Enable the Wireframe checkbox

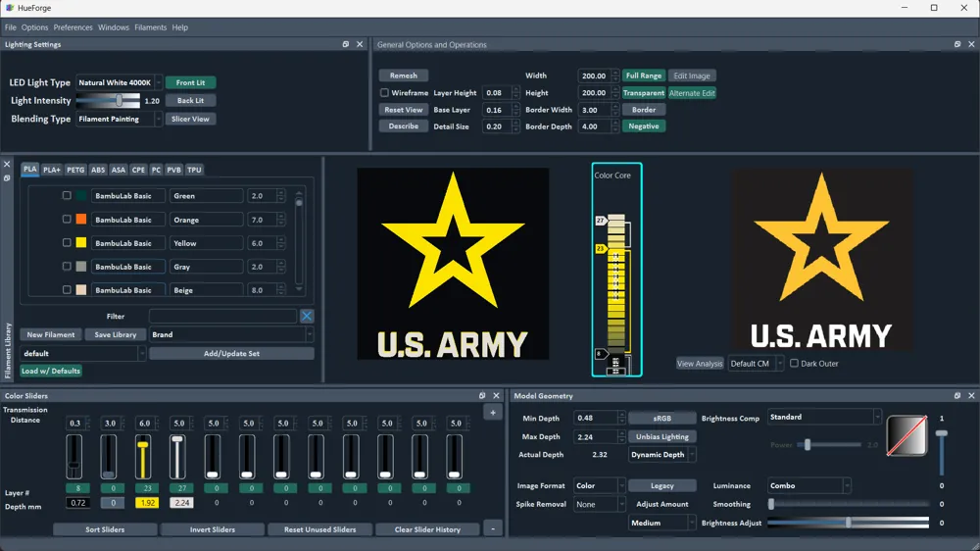coord(384,92)
